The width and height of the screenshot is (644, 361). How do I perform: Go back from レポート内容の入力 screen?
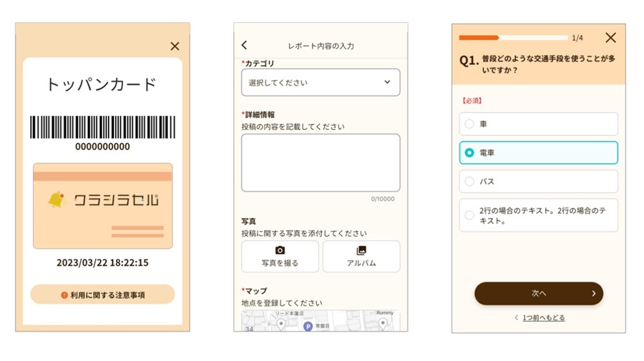tap(245, 45)
